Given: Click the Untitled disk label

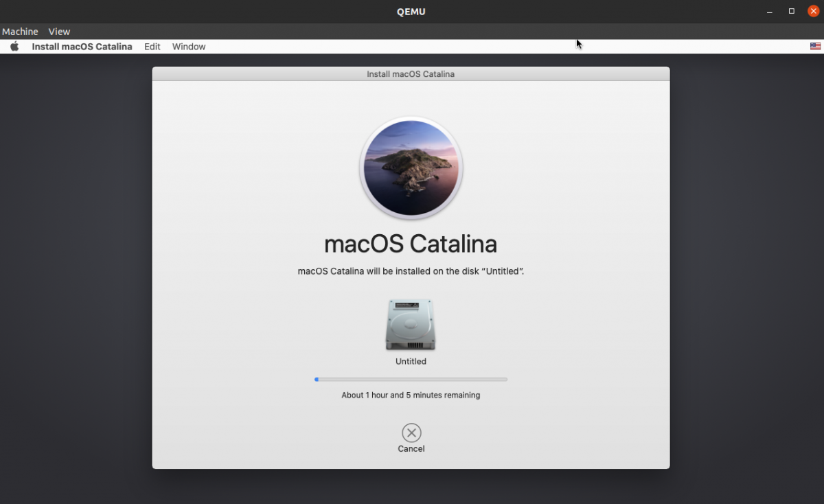Looking at the screenshot, I should [411, 361].
